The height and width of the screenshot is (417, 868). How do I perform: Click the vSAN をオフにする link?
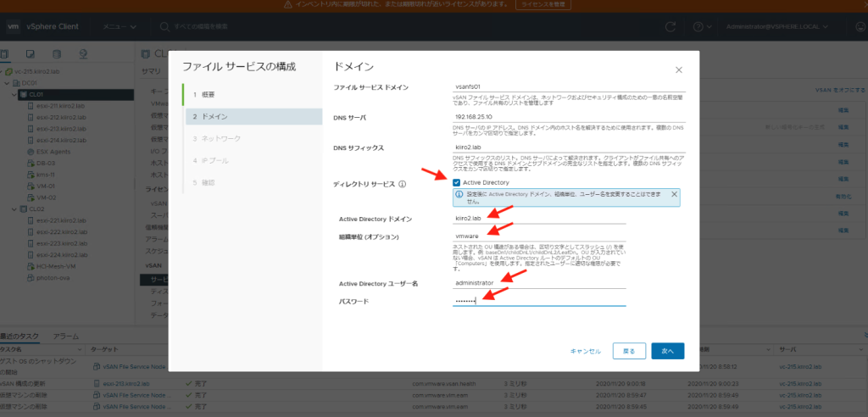(x=840, y=90)
